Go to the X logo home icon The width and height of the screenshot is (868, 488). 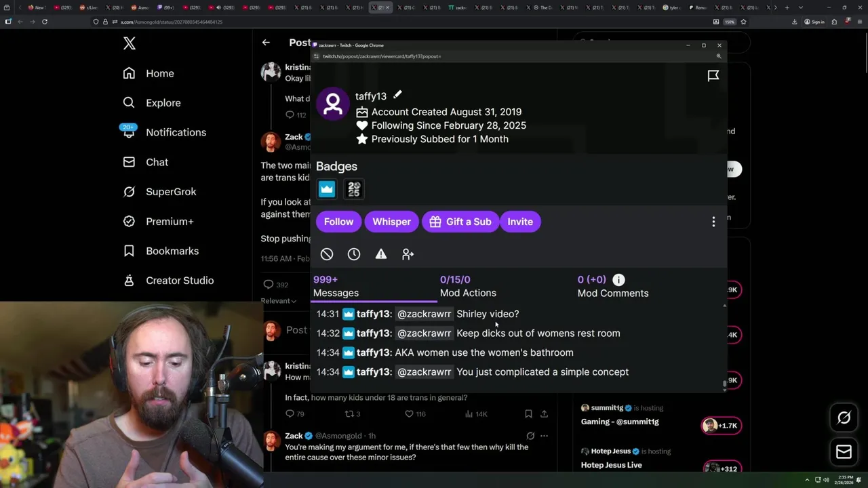(130, 44)
